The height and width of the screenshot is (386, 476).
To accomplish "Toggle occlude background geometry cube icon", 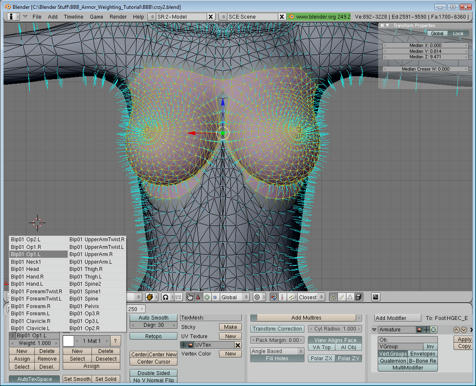I will [x=358, y=297].
